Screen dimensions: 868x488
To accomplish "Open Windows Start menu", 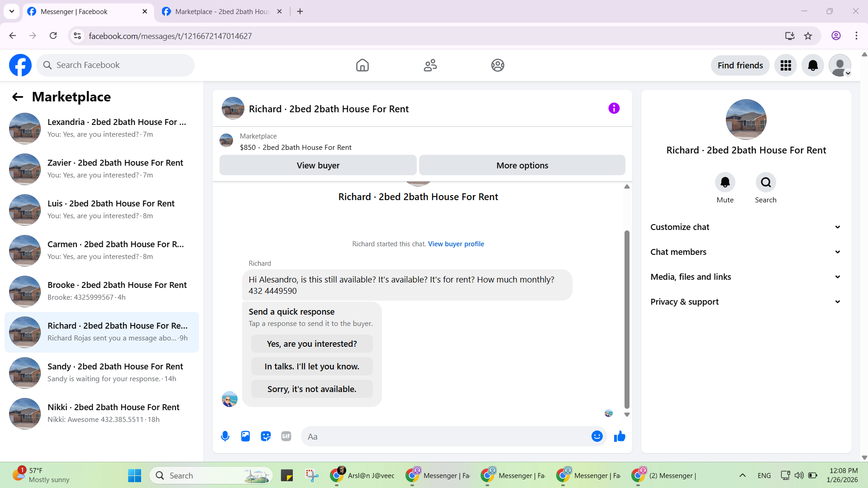I will click(134, 475).
